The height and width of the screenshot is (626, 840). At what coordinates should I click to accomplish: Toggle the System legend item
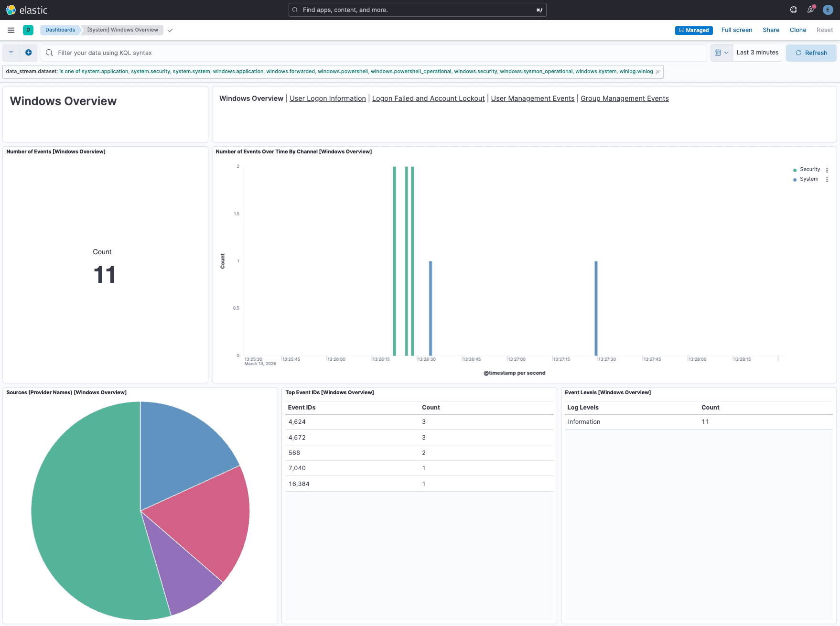[808, 179]
